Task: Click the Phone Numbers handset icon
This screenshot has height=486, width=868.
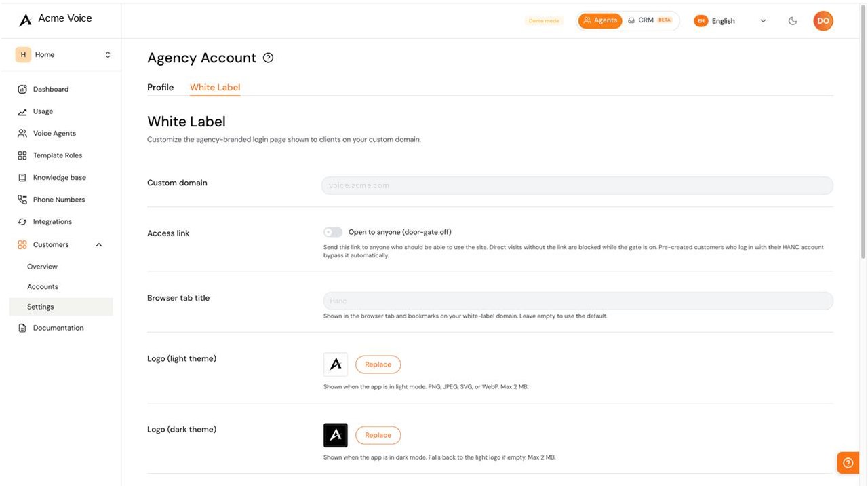Action: pyautogui.click(x=22, y=200)
